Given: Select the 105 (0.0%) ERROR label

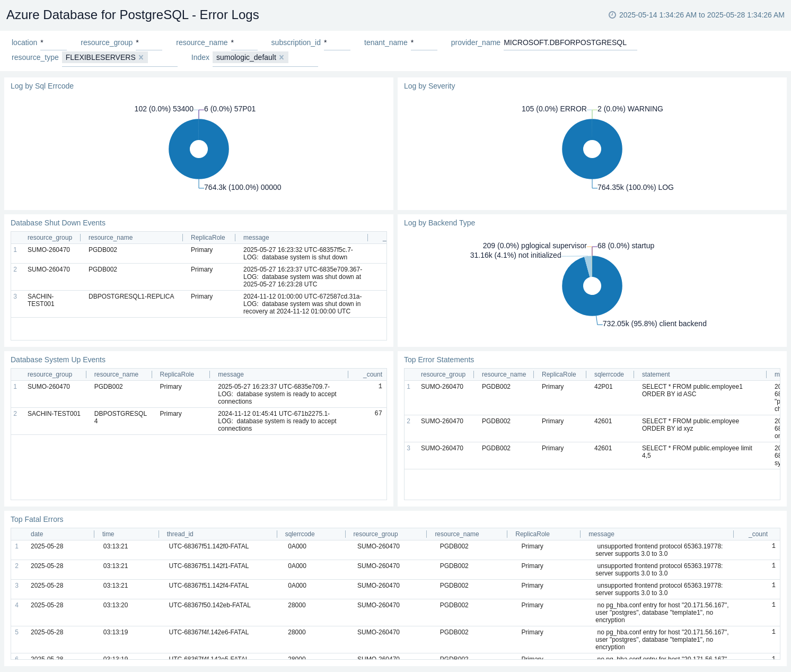Looking at the screenshot, I should coord(554,109).
